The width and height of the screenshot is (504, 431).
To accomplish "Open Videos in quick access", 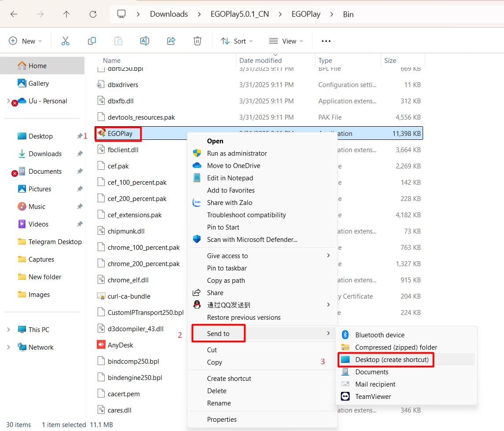I will point(42,224).
